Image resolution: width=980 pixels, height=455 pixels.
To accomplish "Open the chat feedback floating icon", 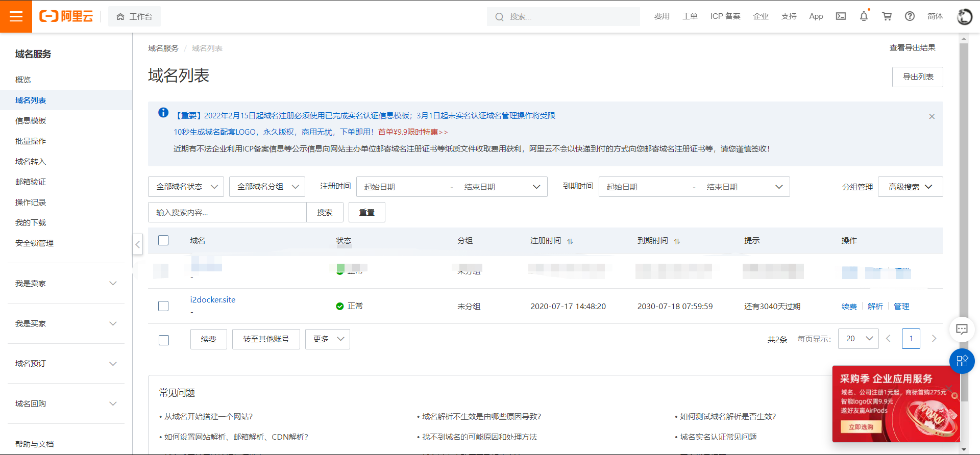I will tap(962, 329).
